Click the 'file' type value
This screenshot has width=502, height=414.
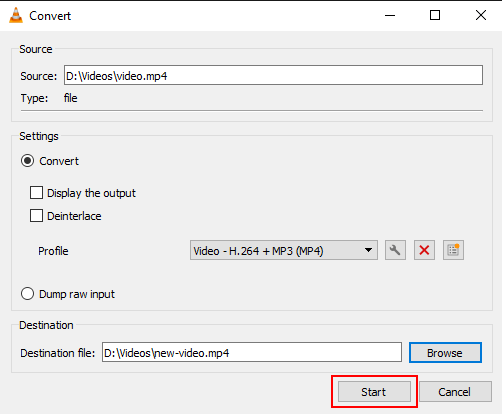70,98
